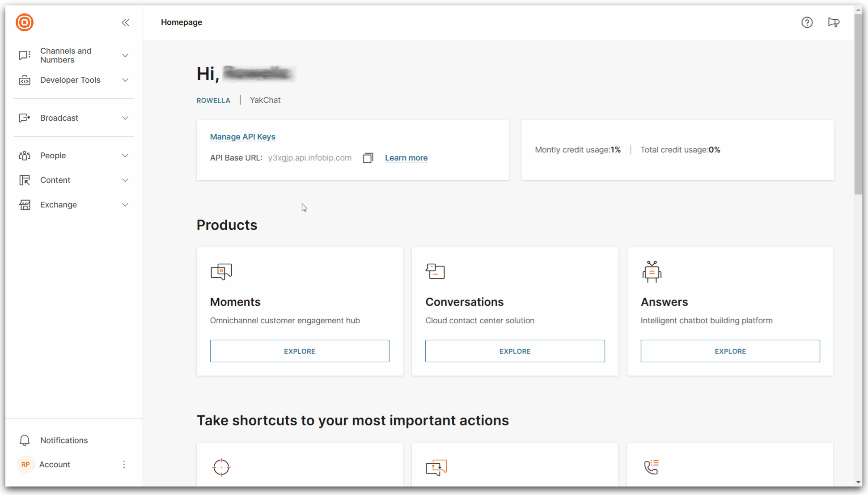The image size is (868, 495).
Task: Click the Answers card heading
Action: tap(665, 302)
